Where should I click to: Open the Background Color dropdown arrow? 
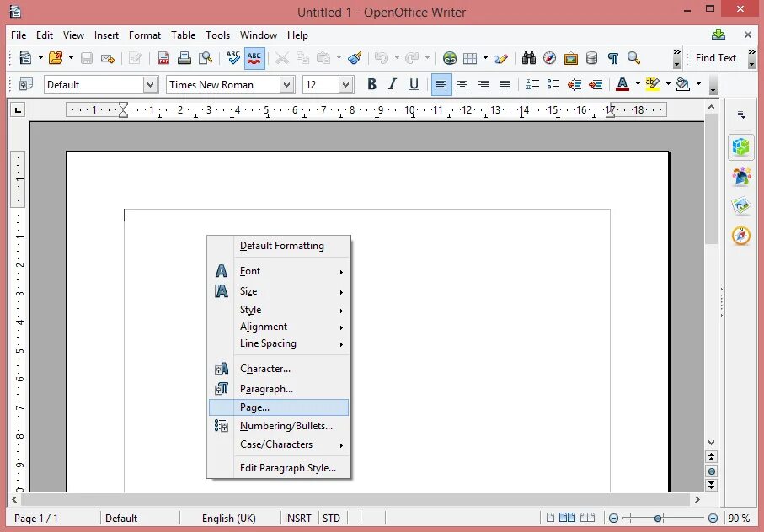click(x=698, y=83)
